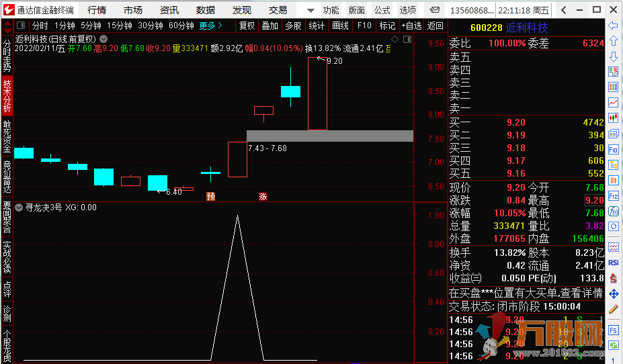Toggle 叠加 overlay option

[x=269, y=26]
